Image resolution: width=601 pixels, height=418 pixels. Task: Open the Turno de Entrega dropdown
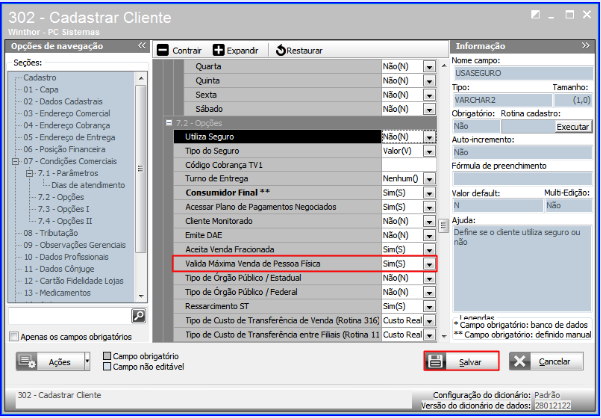(x=429, y=179)
